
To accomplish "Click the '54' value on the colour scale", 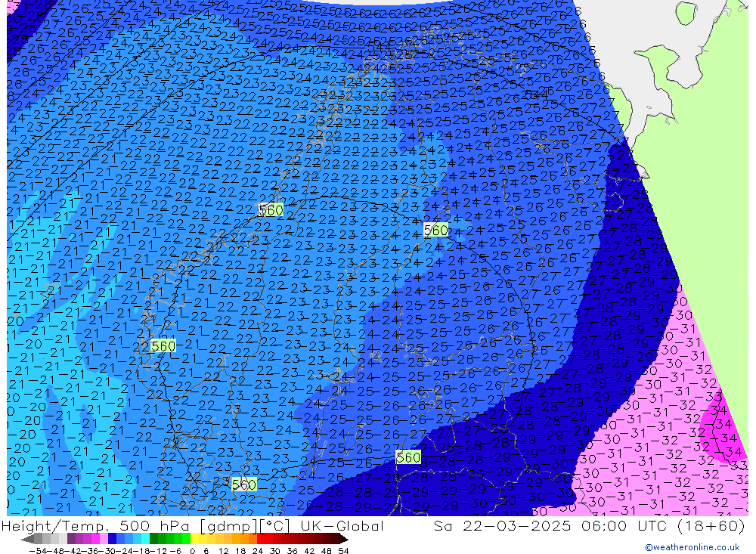I will (x=343, y=551).
